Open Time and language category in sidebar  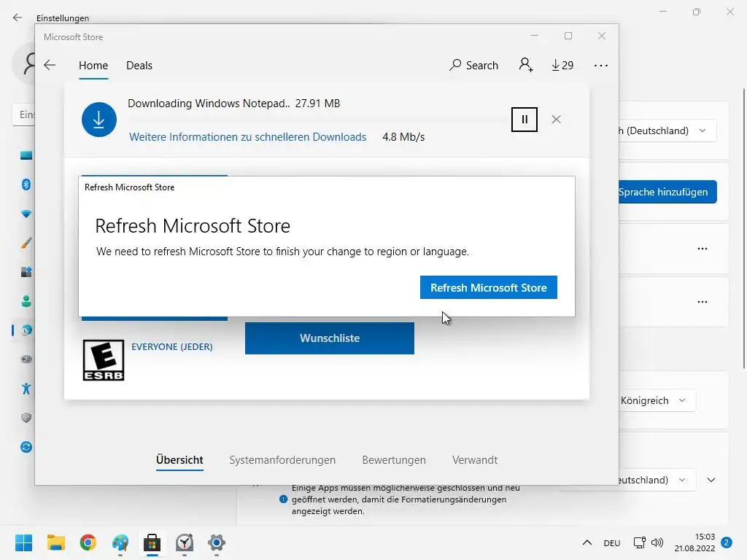click(26, 330)
